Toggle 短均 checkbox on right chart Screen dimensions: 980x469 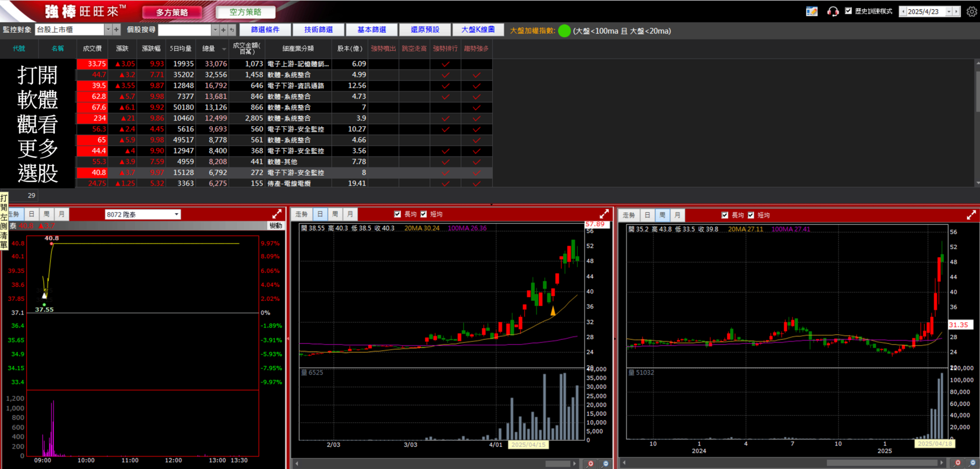click(x=750, y=215)
